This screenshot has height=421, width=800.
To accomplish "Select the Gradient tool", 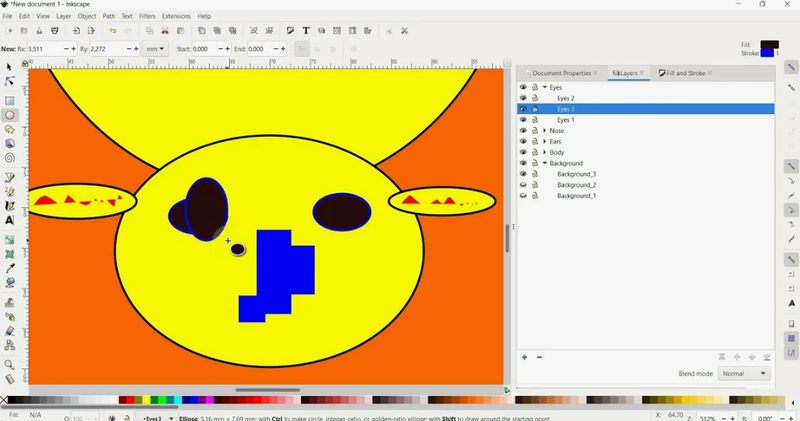I will (x=9, y=239).
